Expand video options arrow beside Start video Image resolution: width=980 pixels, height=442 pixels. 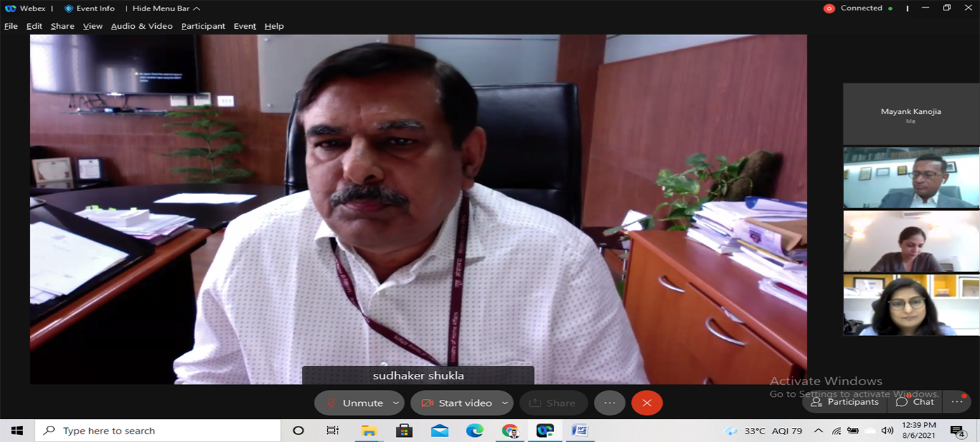tap(505, 403)
